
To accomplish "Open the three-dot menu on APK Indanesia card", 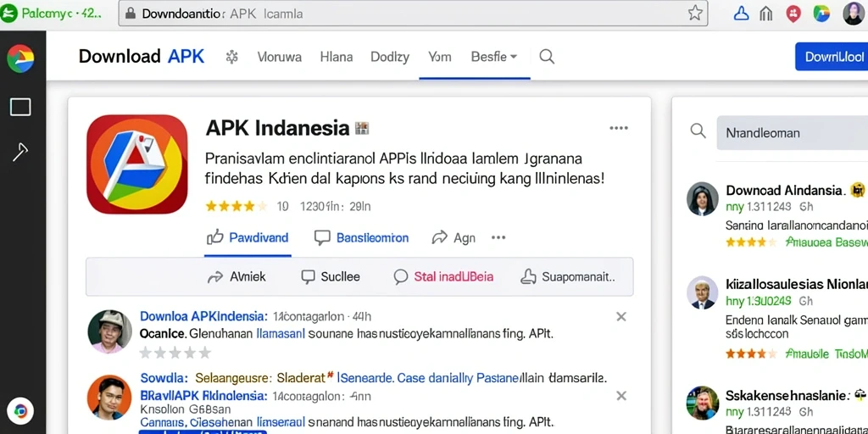I will (x=618, y=129).
